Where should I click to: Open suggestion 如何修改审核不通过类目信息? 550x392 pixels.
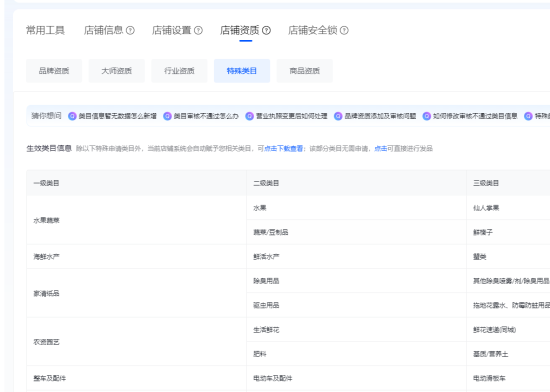click(x=470, y=116)
